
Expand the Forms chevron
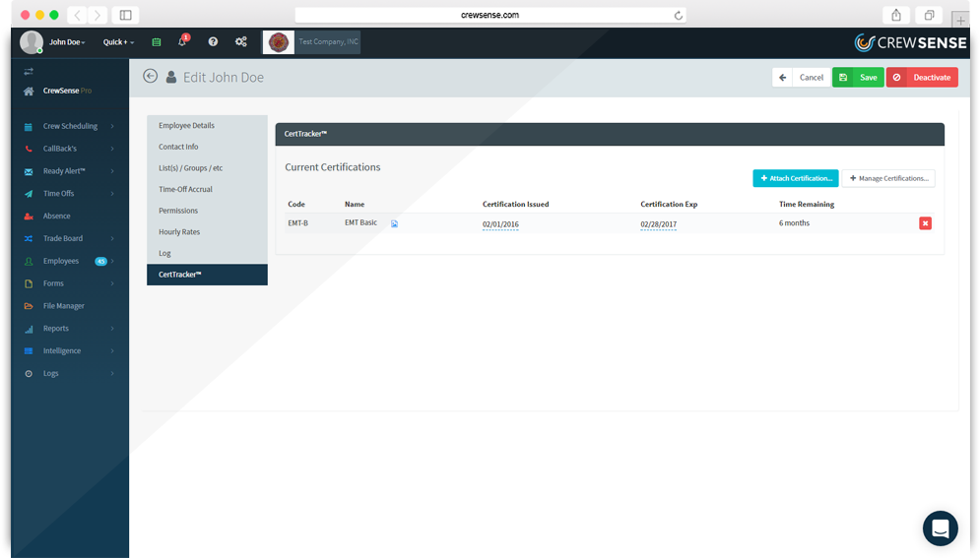(112, 283)
